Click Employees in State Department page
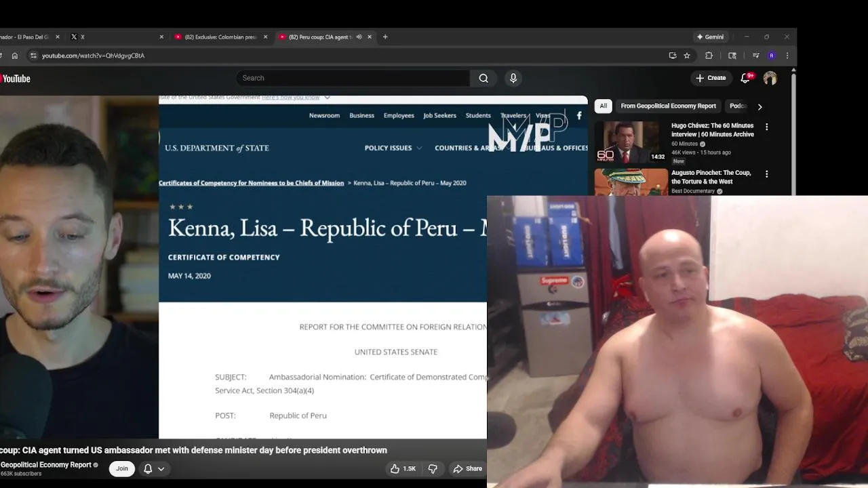The width and height of the screenshot is (868, 488). tap(399, 115)
